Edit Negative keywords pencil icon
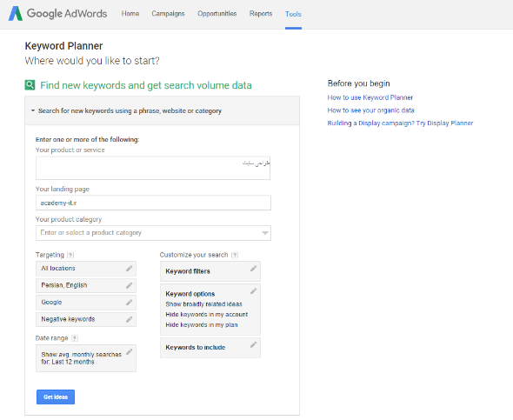Viewport: 513px width, 420px height. tap(130, 319)
